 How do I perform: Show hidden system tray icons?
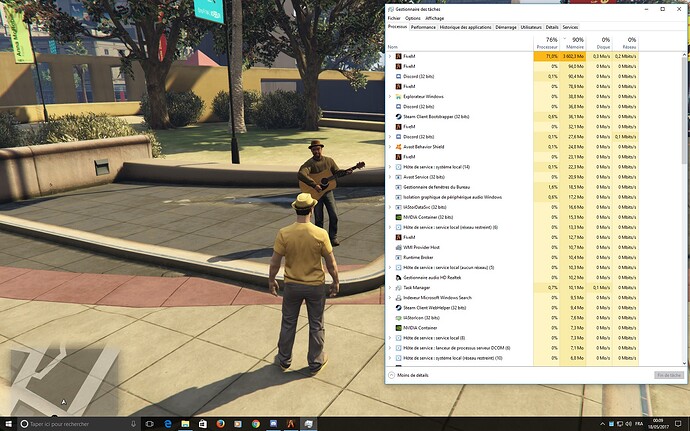[602, 424]
